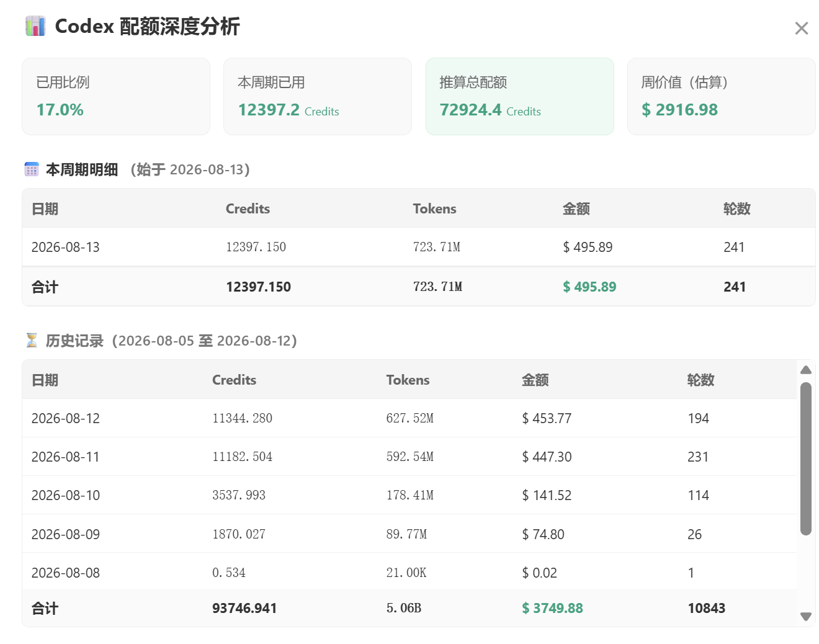Click the 日期 header in the current period table
Viewport: 819px width, 644px height.
pyautogui.click(x=45, y=209)
